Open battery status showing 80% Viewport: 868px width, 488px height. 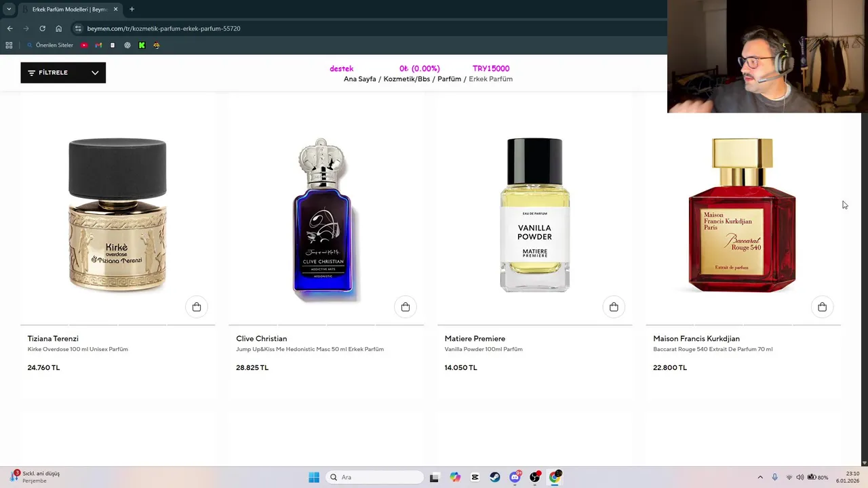818,477
